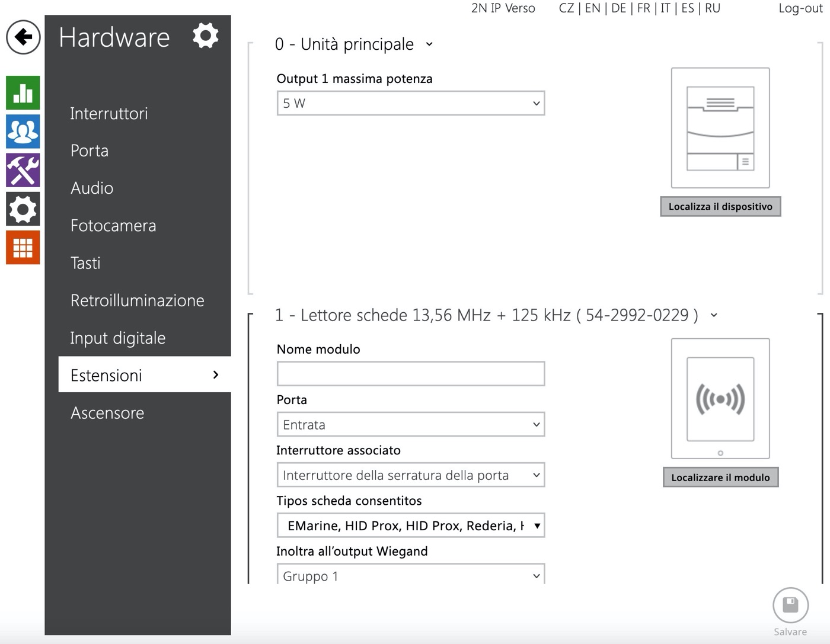
Task: Collapse the 1 - Lettore schede section
Action: 714,315
